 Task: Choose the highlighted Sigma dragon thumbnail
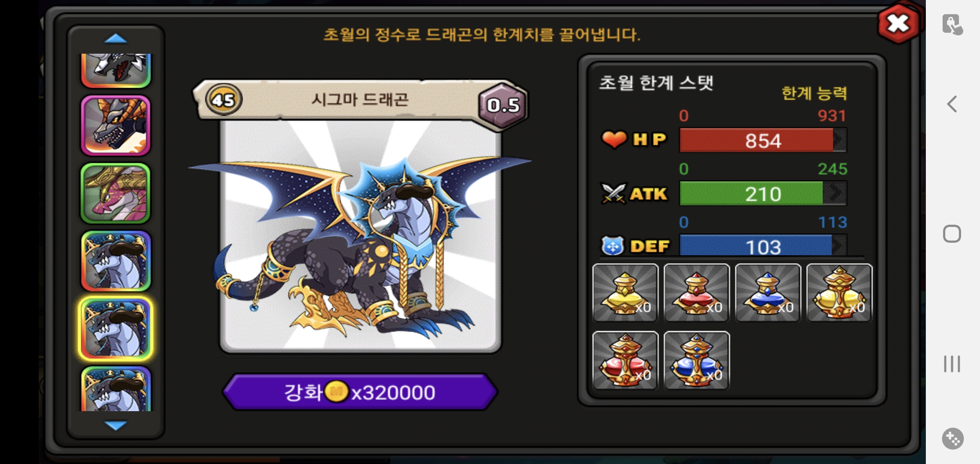point(116,329)
